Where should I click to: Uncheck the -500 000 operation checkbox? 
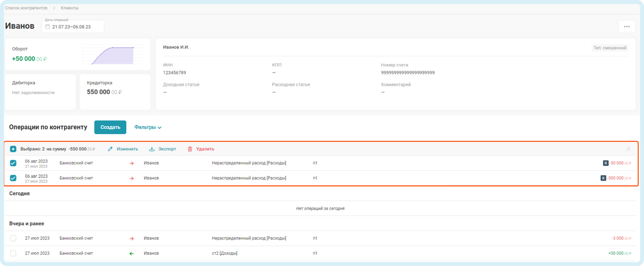[13, 178]
